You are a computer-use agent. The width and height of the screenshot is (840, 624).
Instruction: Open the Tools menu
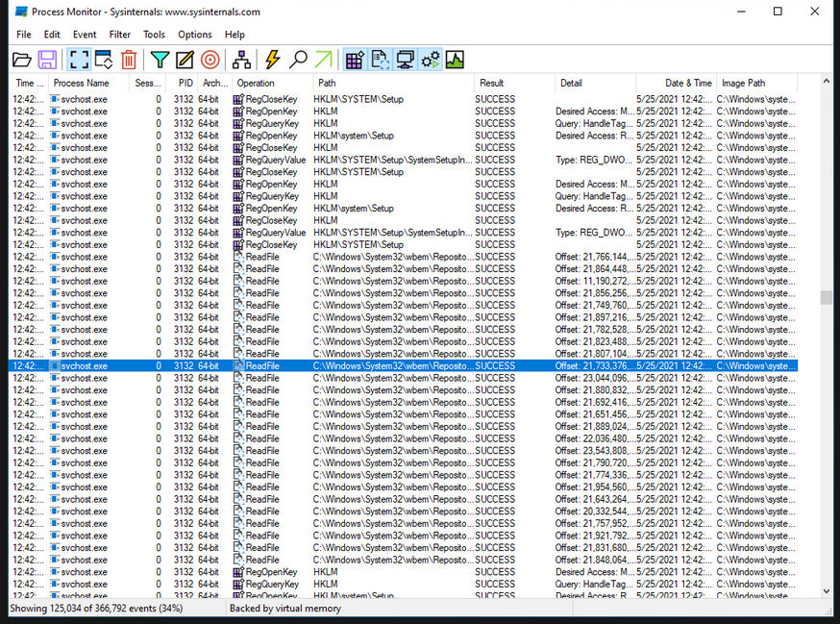click(155, 35)
